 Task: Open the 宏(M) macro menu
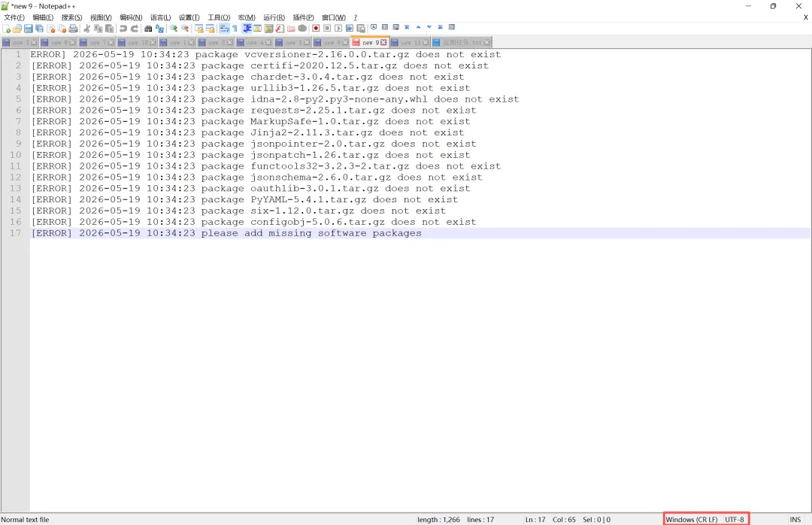coord(247,17)
